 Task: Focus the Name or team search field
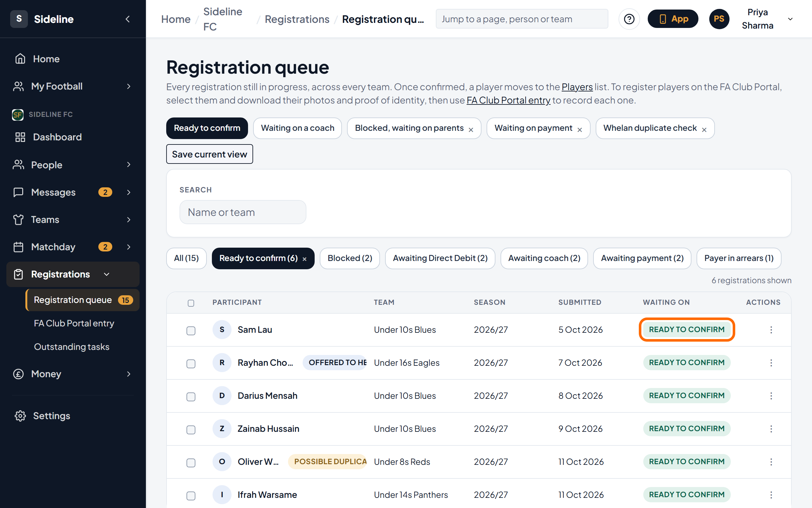pos(243,212)
